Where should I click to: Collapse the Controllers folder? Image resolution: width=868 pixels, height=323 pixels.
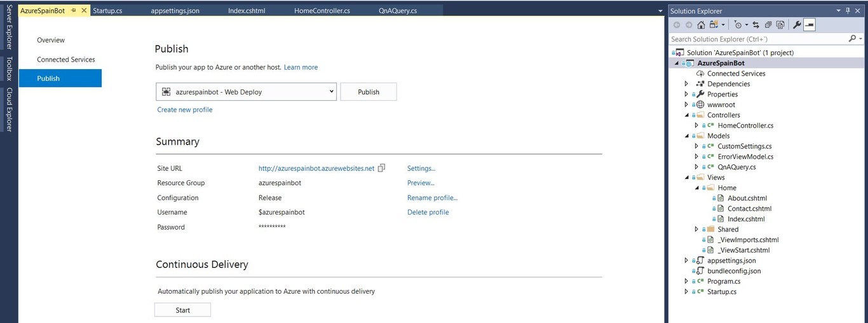click(686, 115)
